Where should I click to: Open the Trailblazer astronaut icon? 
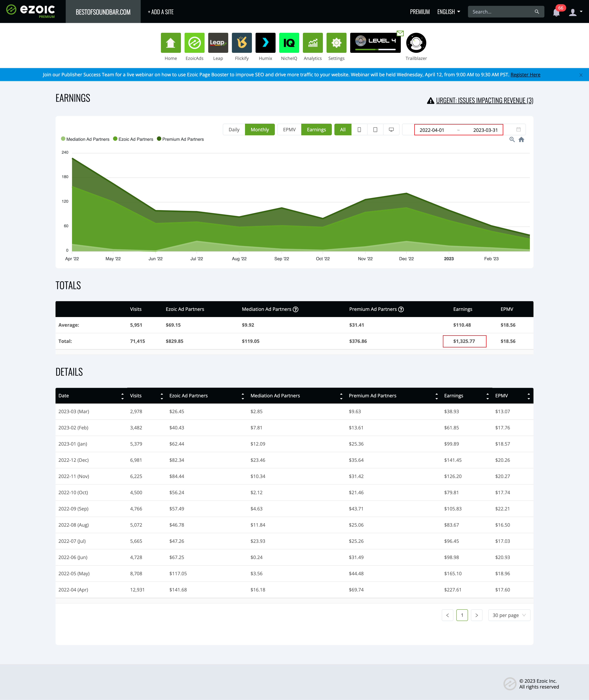click(416, 43)
